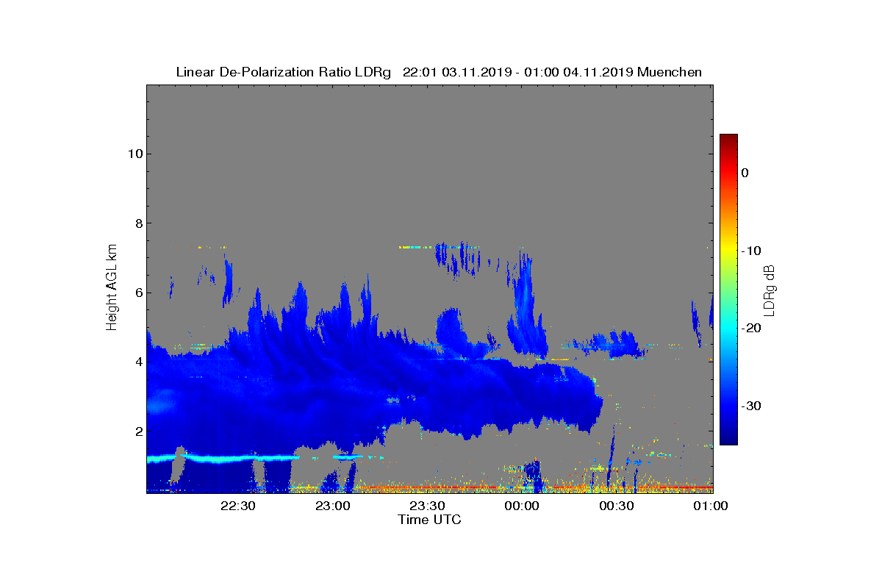
Task: Click the colorbar value '-20'
Action: (751, 329)
